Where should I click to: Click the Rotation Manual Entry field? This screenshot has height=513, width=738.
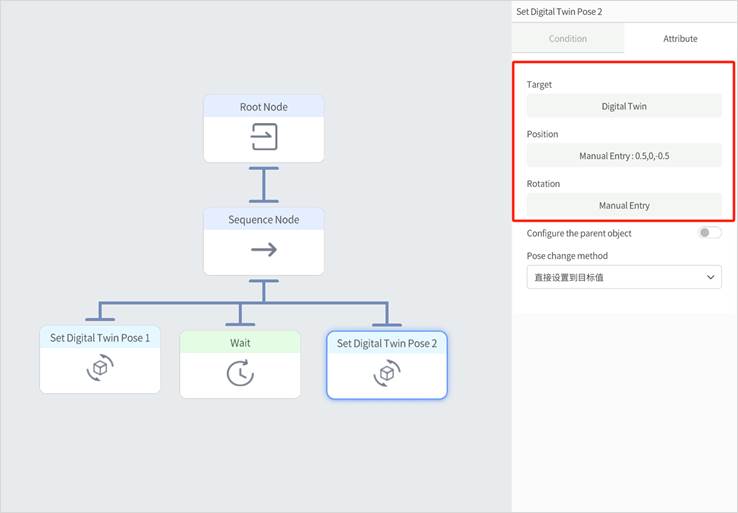coord(624,205)
